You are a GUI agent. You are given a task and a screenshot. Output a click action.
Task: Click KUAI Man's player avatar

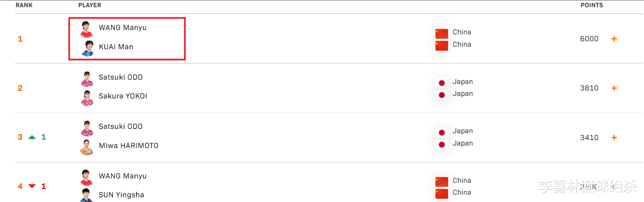click(87, 48)
